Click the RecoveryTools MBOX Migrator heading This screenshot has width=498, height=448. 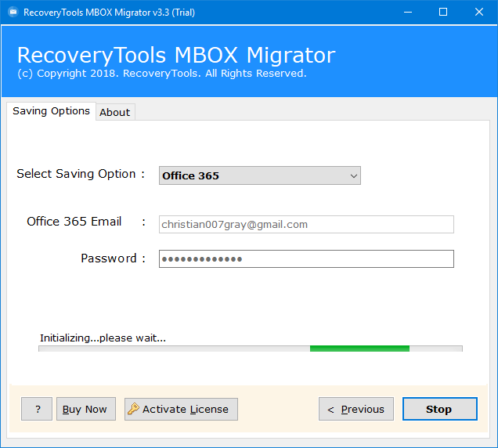(x=176, y=56)
